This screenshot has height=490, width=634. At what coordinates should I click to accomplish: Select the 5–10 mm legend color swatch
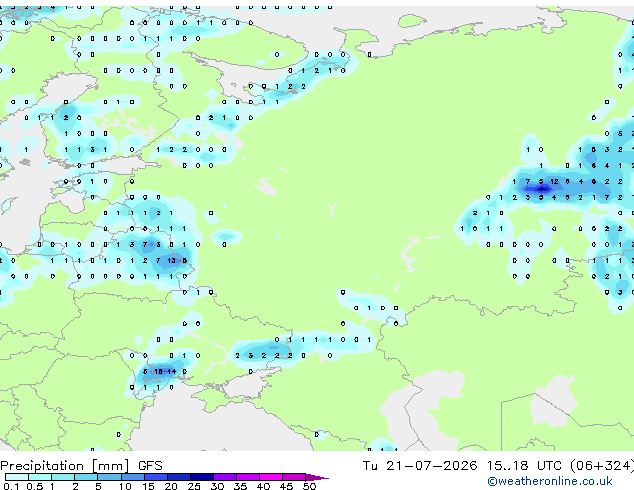tap(109, 477)
